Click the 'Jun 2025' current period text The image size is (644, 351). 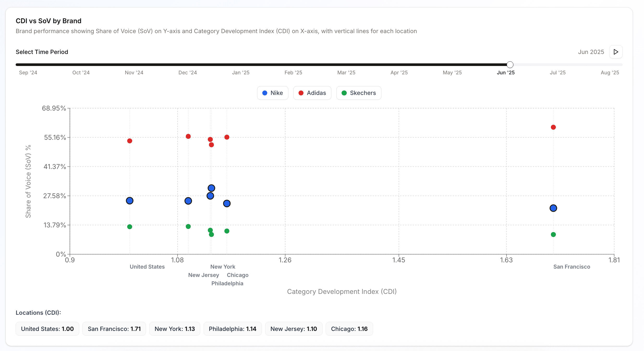click(591, 52)
